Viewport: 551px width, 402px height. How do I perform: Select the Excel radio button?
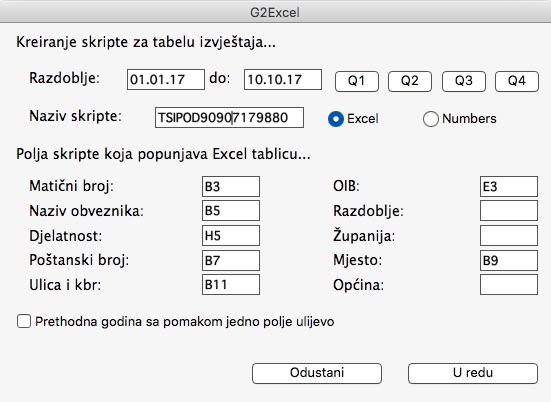click(x=336, y=119)
